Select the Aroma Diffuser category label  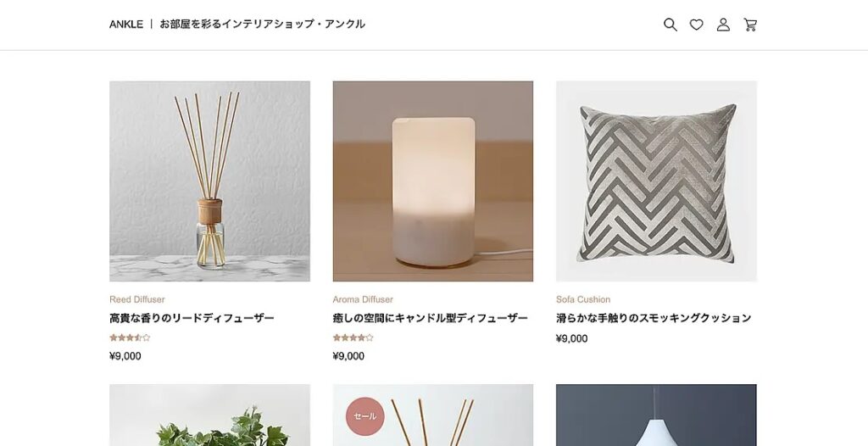(x=363, y=299)
